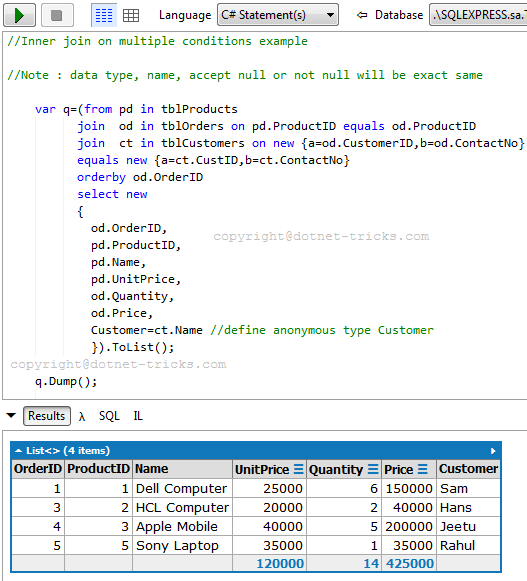The width and height of the screenshot is (527, 581).
Task: Click the customer cell Sam
Action: [468, 489]
